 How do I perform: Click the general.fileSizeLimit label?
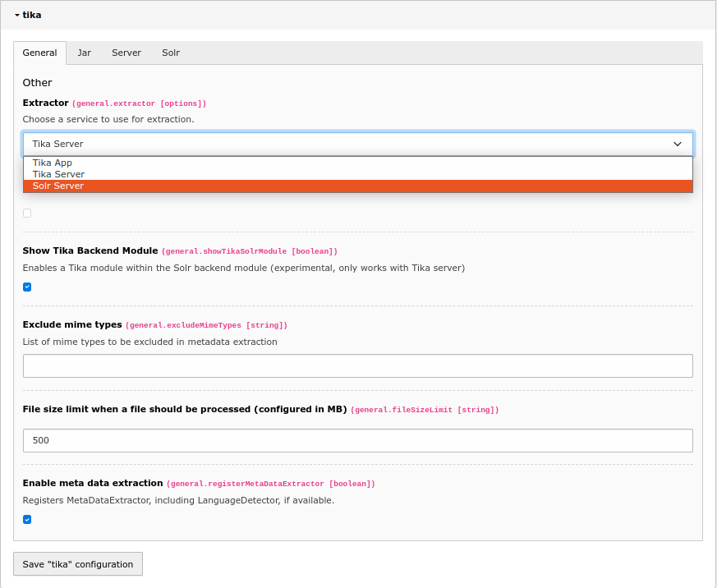425,409
